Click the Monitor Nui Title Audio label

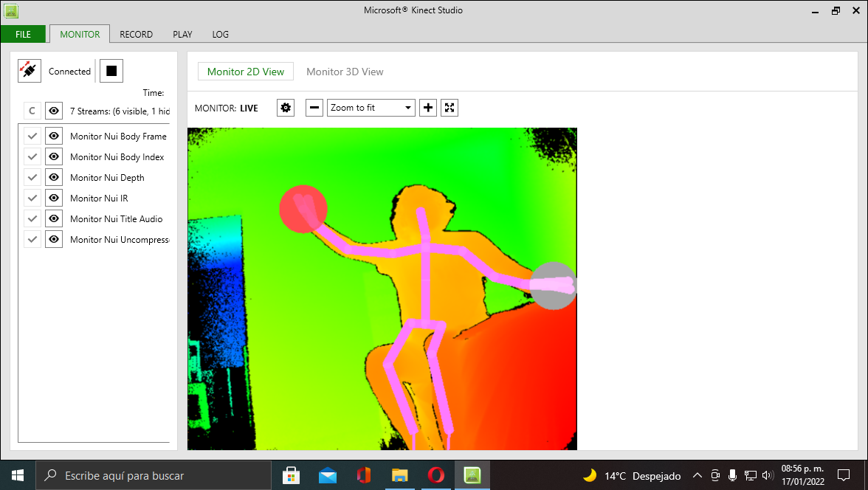point(117,218)
